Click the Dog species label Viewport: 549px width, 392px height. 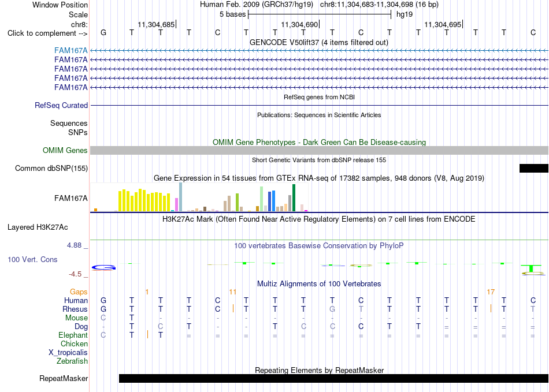click(x=81, y=327)
